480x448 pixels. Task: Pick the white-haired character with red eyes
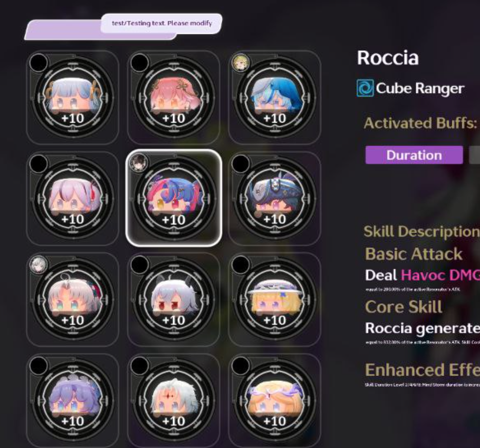coord(174,299)
